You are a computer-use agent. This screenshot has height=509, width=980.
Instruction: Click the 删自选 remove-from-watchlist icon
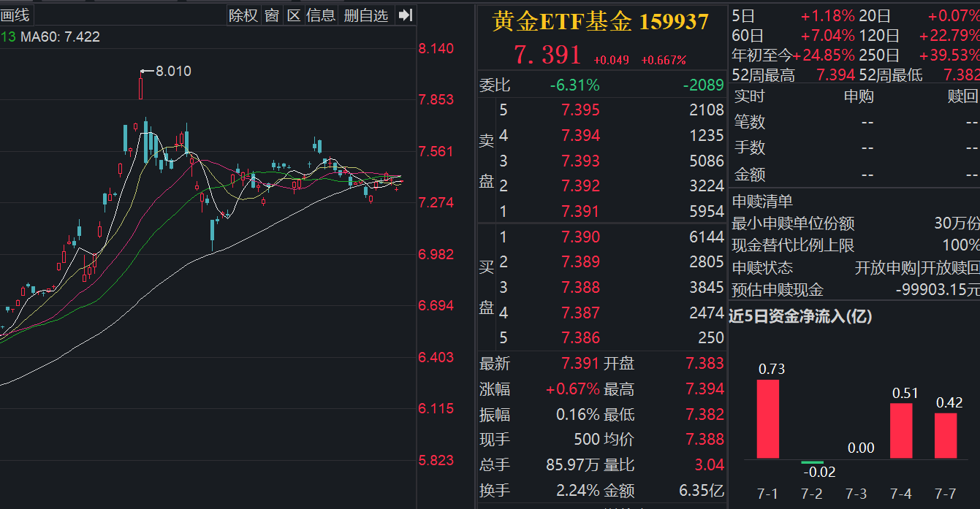[365, 15]
